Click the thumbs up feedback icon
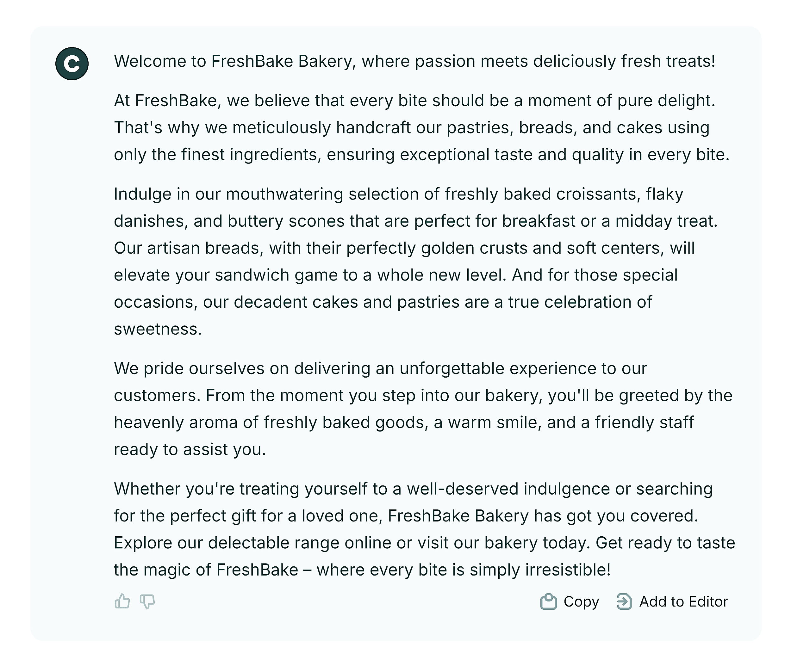Image resolution: width=791 pixels, height=672 pixels. pos(122,601)
